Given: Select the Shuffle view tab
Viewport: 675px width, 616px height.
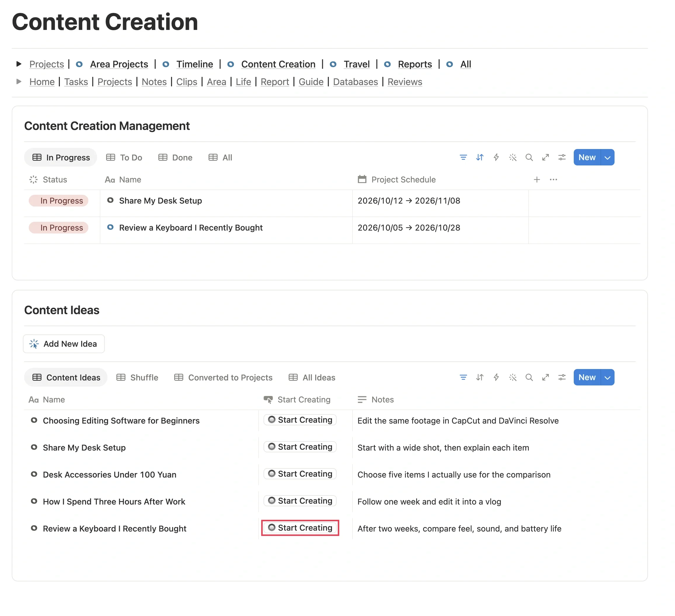Looking at the screenshot, I should pyautogui.click(x=137, y=378).
